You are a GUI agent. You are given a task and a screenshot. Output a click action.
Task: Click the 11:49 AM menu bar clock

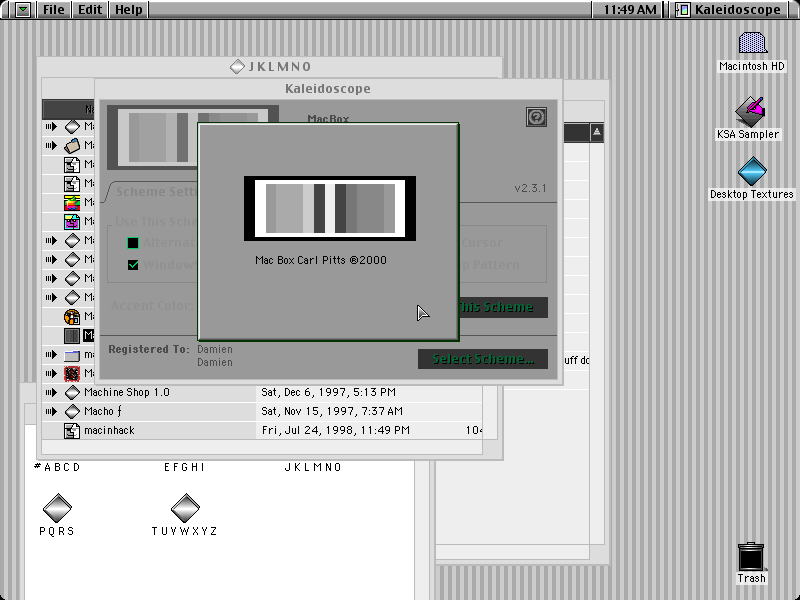(630, 10)
